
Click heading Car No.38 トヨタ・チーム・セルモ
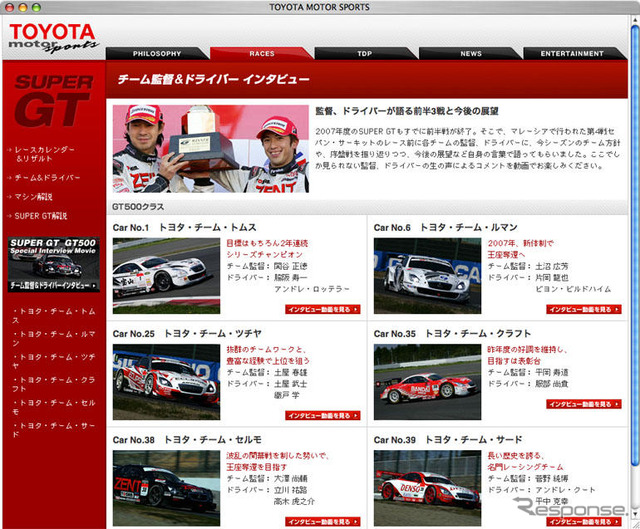click(187, 440)
